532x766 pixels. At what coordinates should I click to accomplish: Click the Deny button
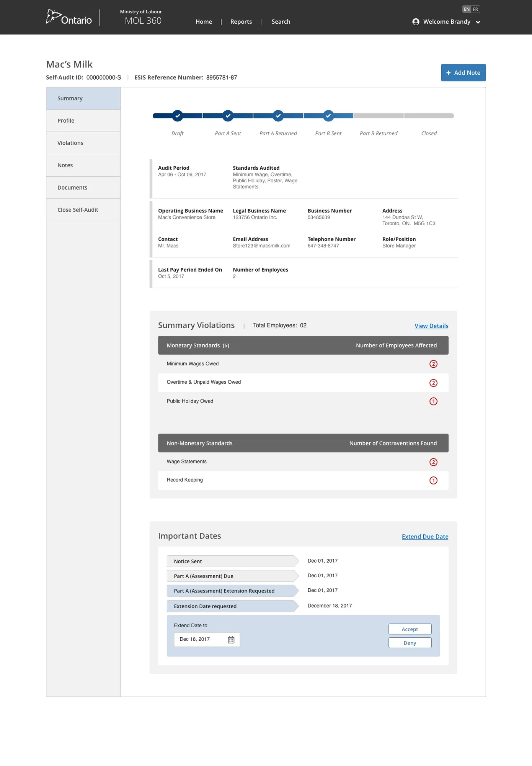tap(410, 643)
